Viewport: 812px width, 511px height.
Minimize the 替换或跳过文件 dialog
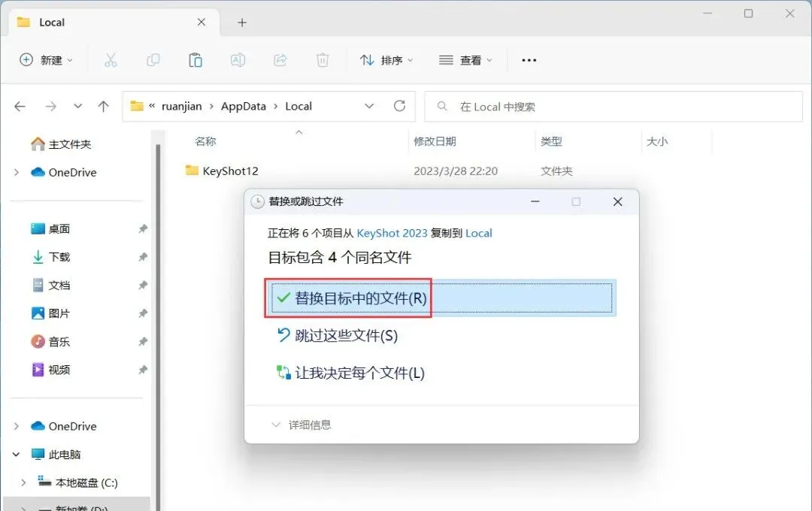click(x=535, y=201)
